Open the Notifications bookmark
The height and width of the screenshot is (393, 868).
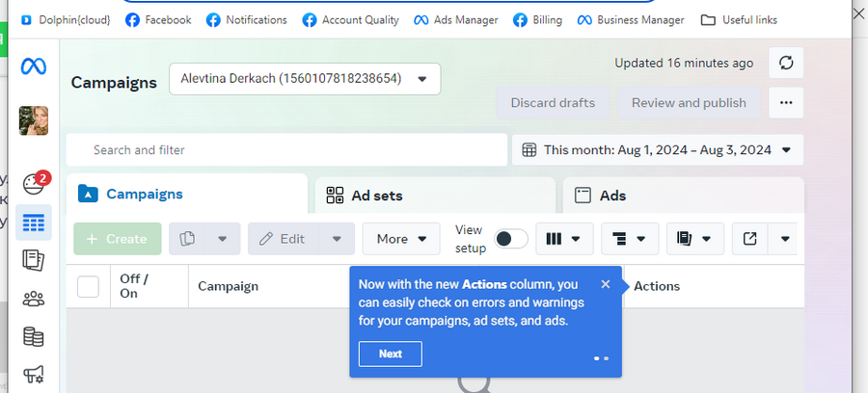click(246, 20)
